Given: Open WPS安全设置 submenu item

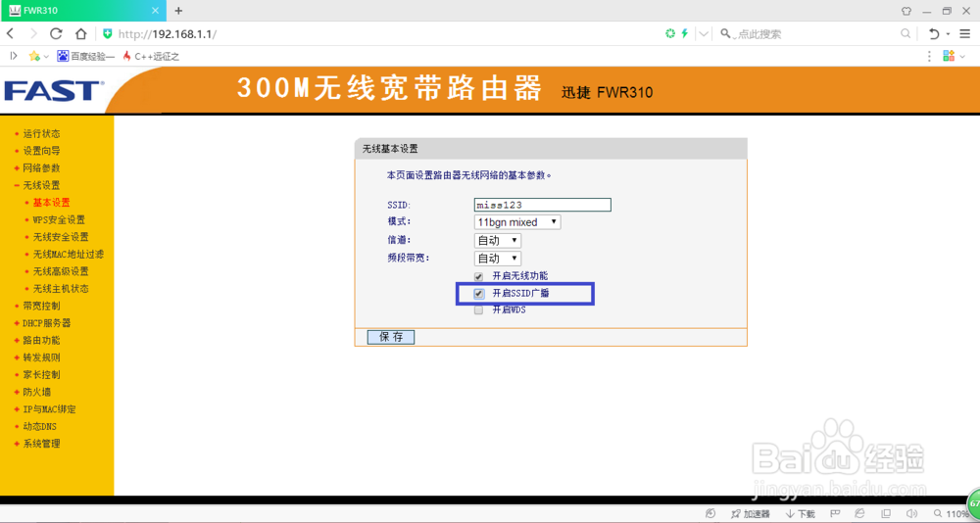Looking at the screenshot, I should [59, 219].
